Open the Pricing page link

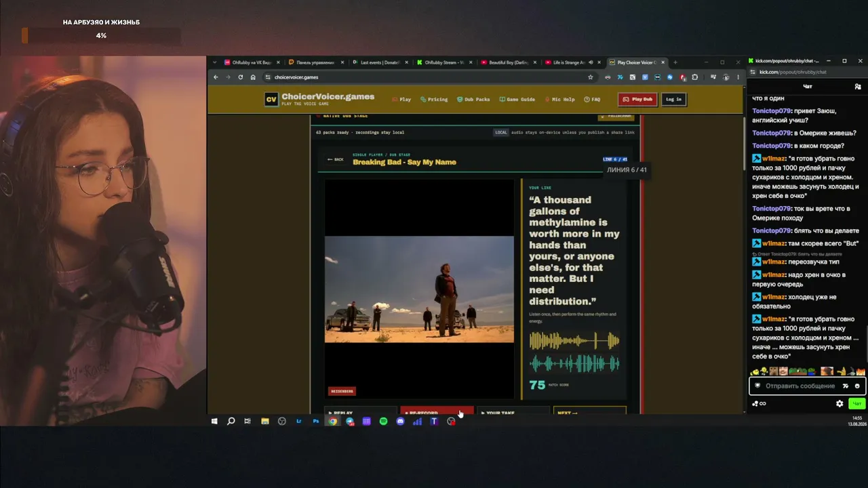[x=434, y=100]
